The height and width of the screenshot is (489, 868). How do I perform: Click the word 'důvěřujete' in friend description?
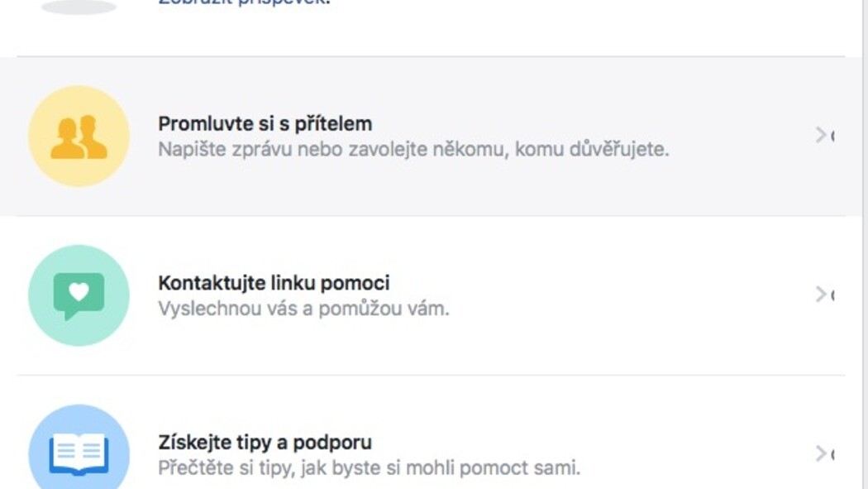[x=622, y=150]
